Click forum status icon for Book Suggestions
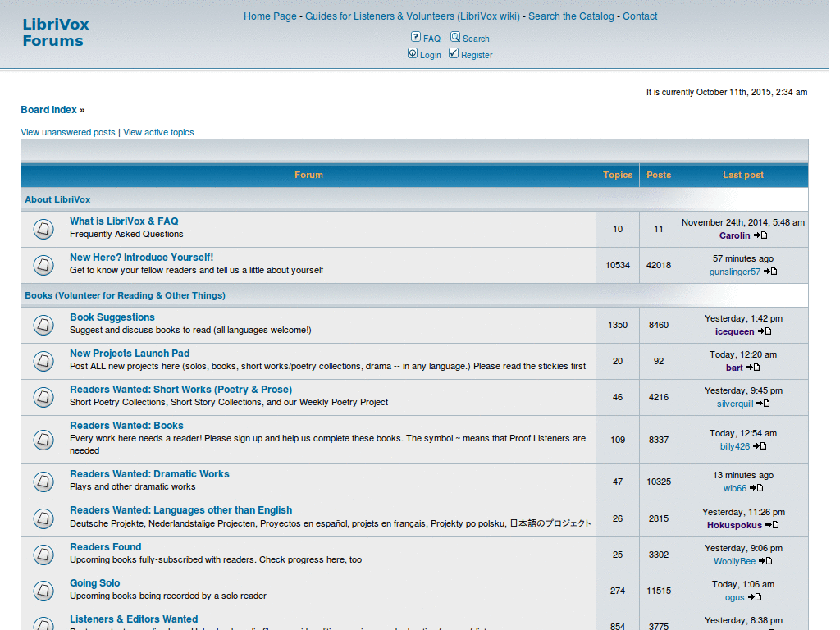 pos(43,325)
